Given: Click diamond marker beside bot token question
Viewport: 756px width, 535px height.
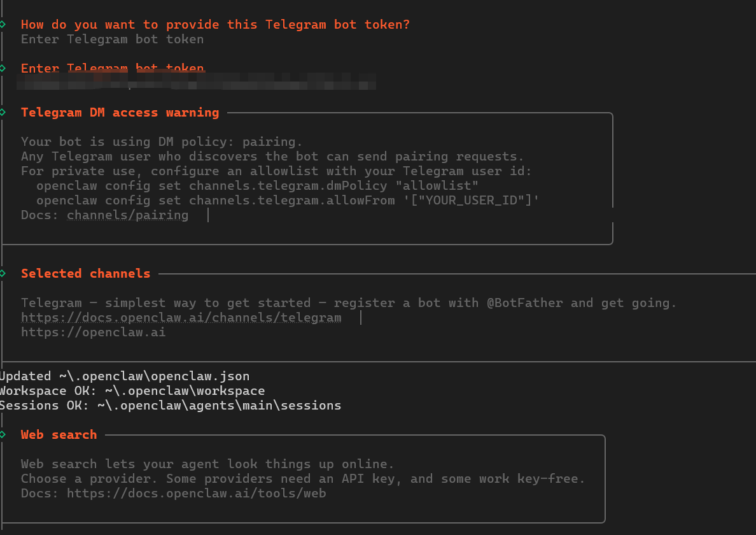Looking at the screenshot, I should coord(3,25).
